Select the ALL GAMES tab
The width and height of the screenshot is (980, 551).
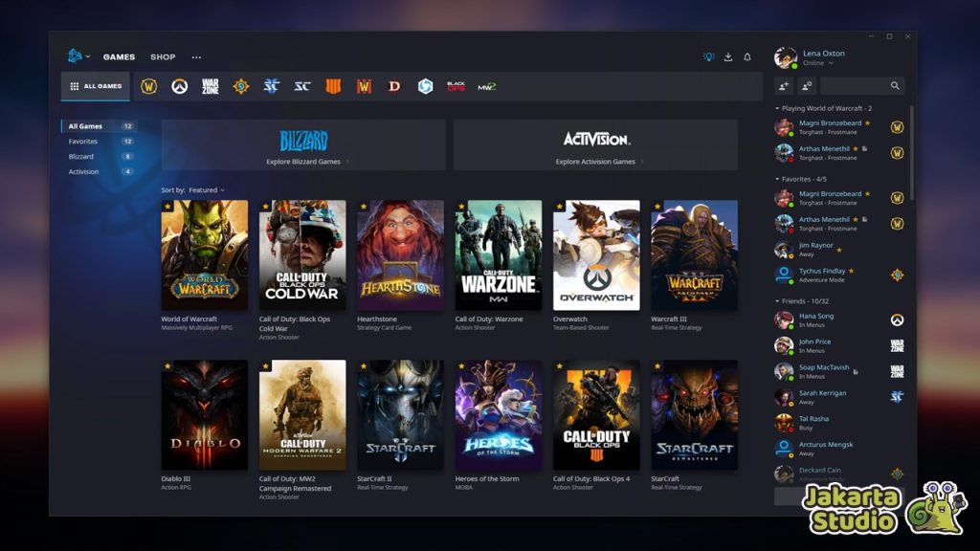96,86
